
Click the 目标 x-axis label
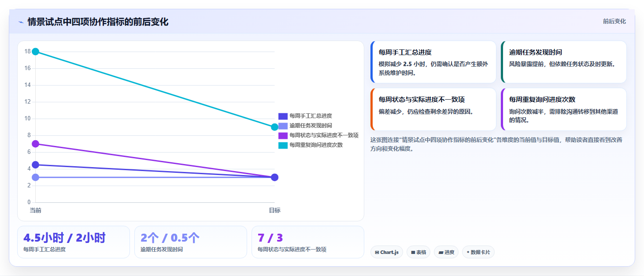tap(274, 210)
